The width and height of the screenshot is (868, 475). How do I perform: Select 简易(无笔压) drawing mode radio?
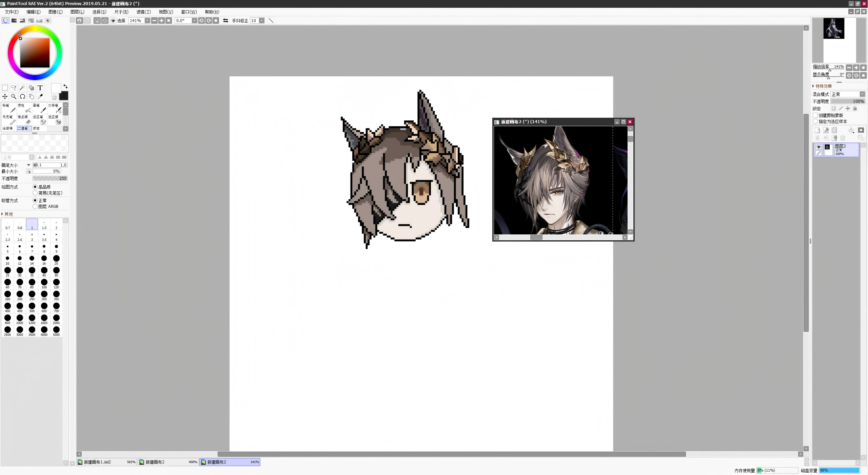click(x=35, y=193)
